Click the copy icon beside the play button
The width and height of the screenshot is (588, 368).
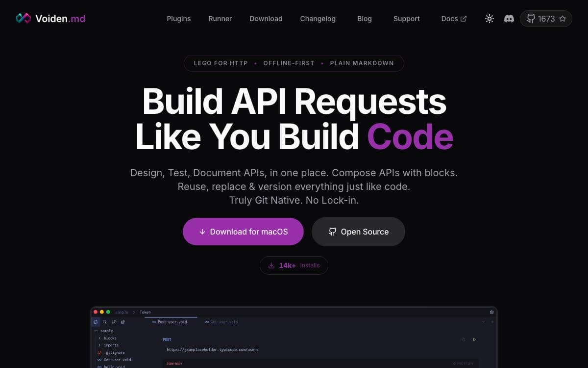[463, 340]
